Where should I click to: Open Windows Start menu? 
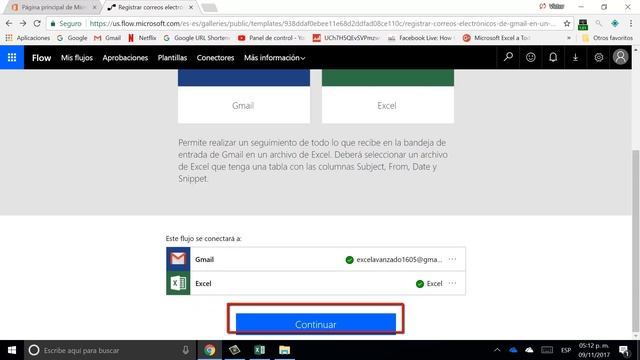pos(12,350)
